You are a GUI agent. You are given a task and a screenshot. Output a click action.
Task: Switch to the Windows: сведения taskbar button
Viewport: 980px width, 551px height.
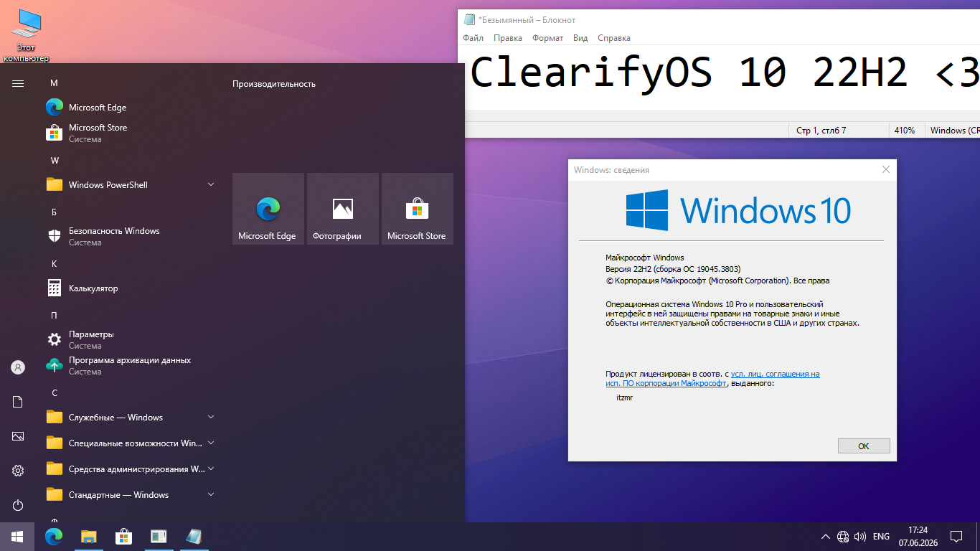click(159, 537)
